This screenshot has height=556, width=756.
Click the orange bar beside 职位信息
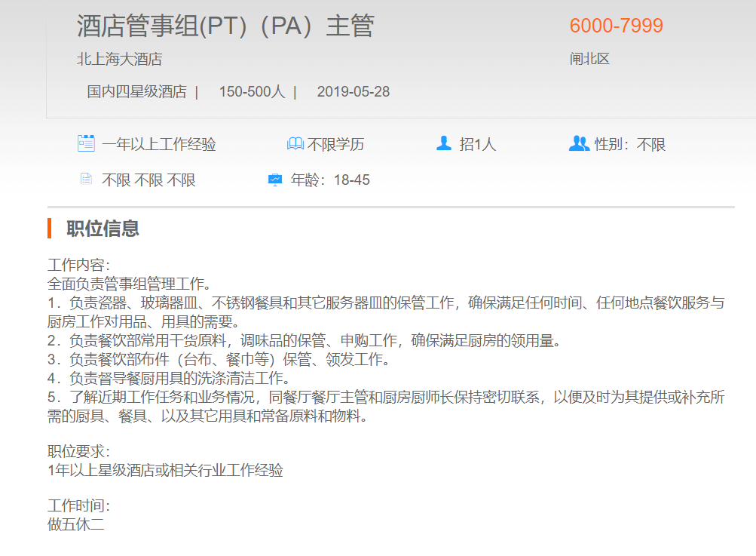pos(49,228)
